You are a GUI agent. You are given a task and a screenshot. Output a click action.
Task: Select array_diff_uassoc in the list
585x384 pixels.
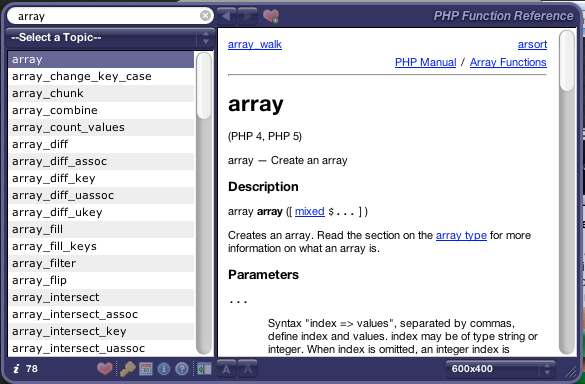101,195
